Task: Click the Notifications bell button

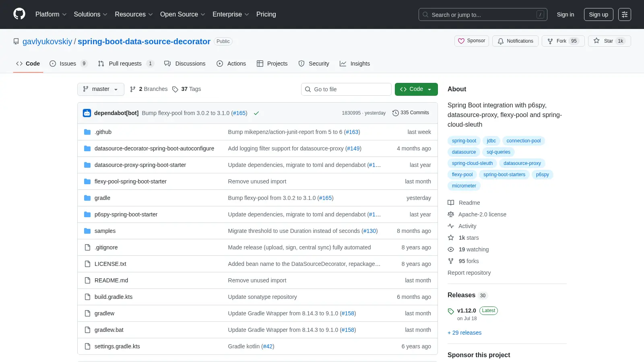Action: [515, 41]
